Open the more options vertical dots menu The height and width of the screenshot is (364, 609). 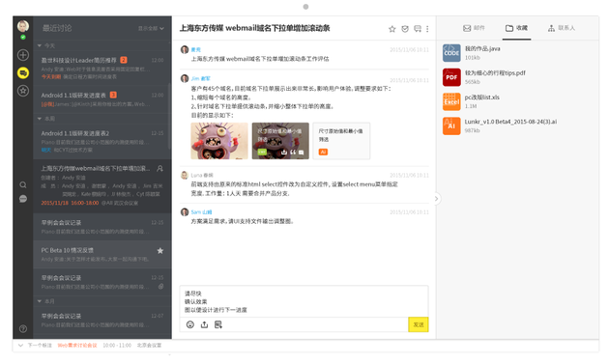pos(427,29)
